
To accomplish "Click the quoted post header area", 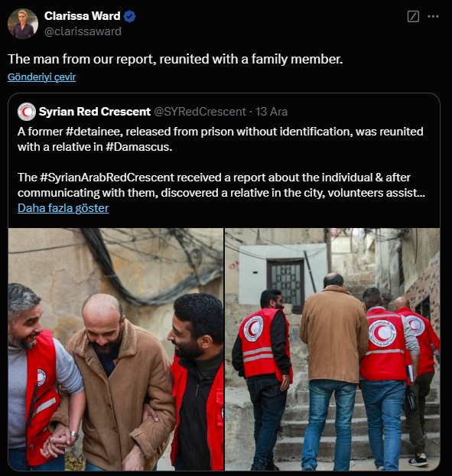I will pyautogui.click(x=153, y=112).
